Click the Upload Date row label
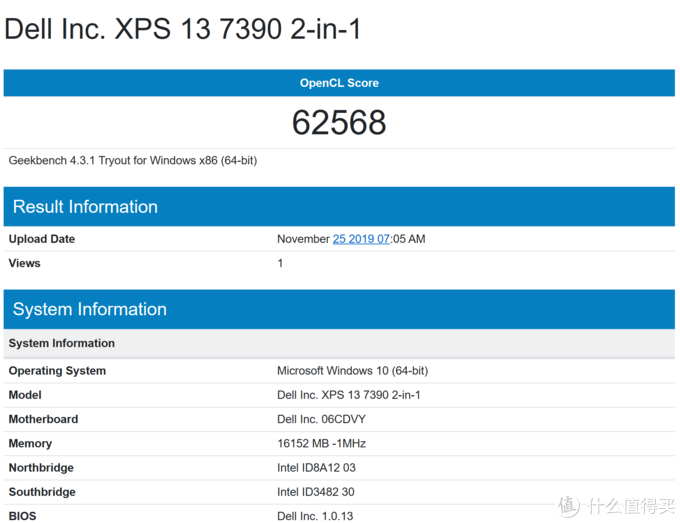 (42, 239)
